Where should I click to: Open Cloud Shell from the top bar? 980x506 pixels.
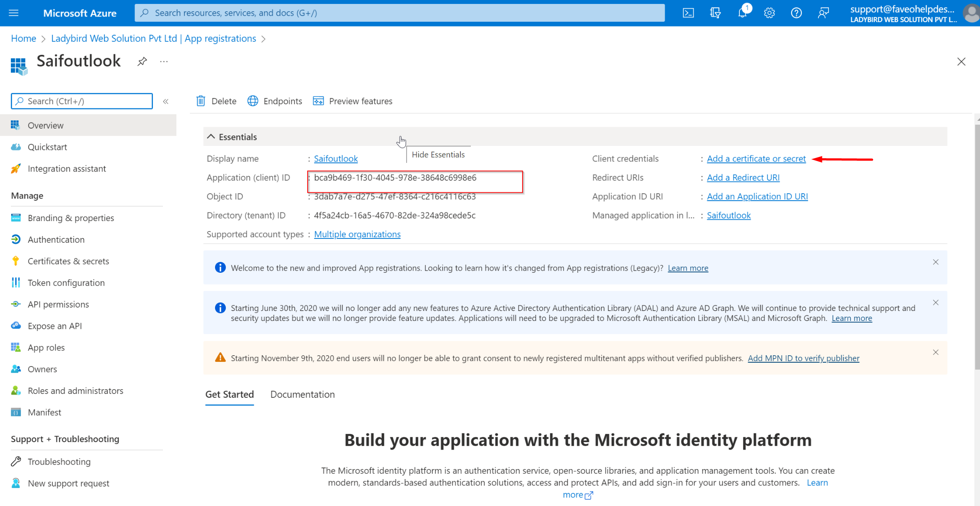coord(688,13)
